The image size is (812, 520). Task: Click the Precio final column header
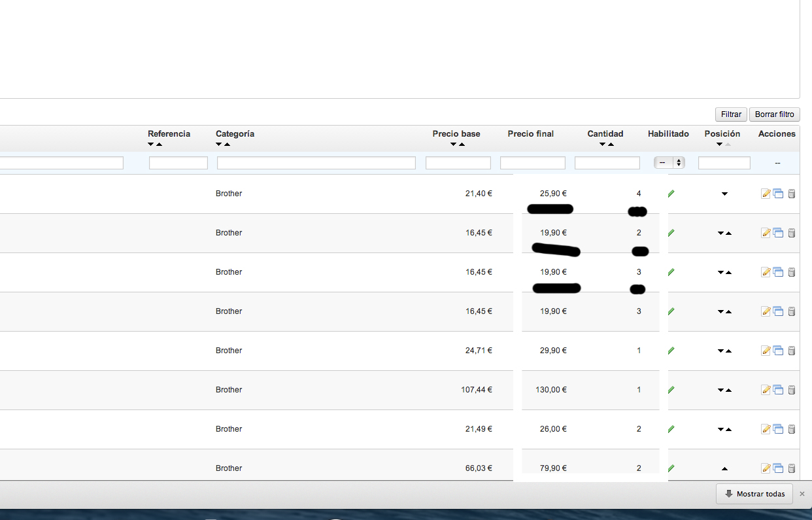531,133
